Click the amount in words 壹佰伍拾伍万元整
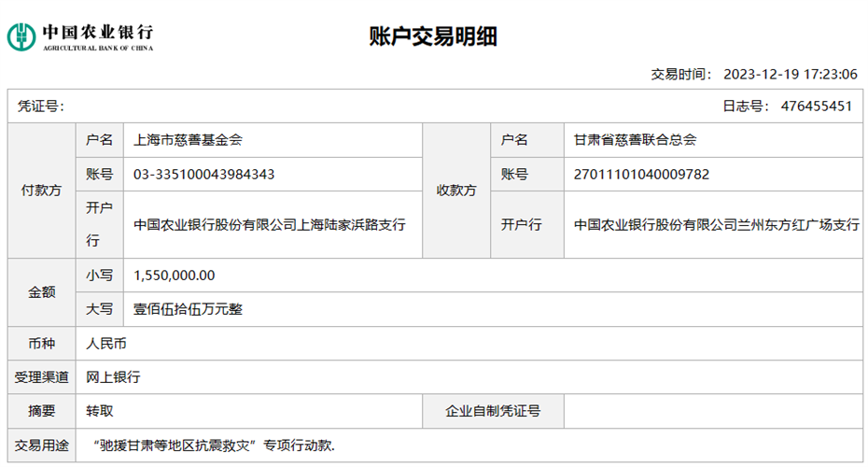This screenshot has width=868, height=467. point(189,309)
